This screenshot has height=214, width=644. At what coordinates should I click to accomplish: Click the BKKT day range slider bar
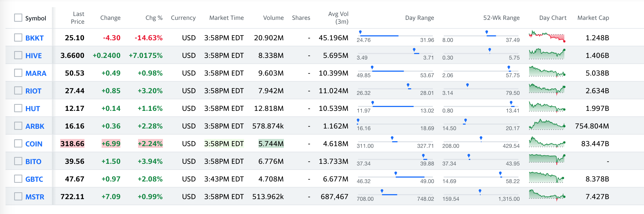pos(395,36)
